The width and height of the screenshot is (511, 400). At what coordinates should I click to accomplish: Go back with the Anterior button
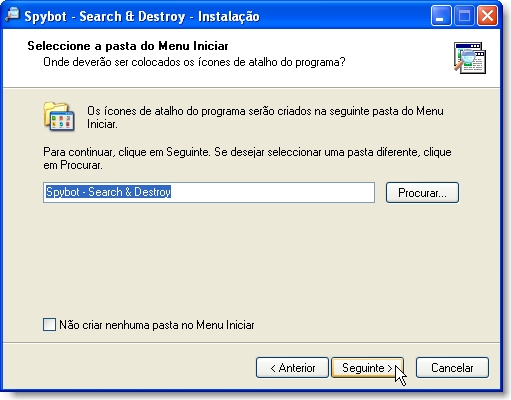[292, 368]
